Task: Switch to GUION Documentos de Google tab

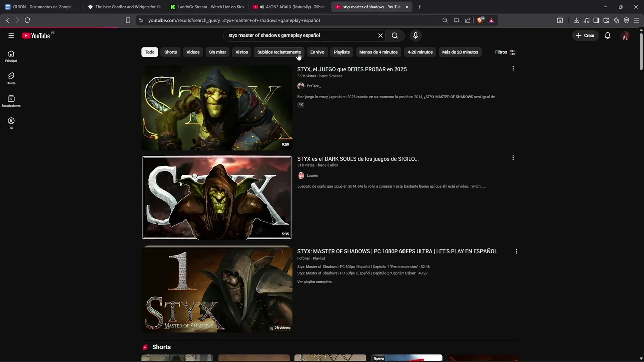Action: click(x=41, y=7)
